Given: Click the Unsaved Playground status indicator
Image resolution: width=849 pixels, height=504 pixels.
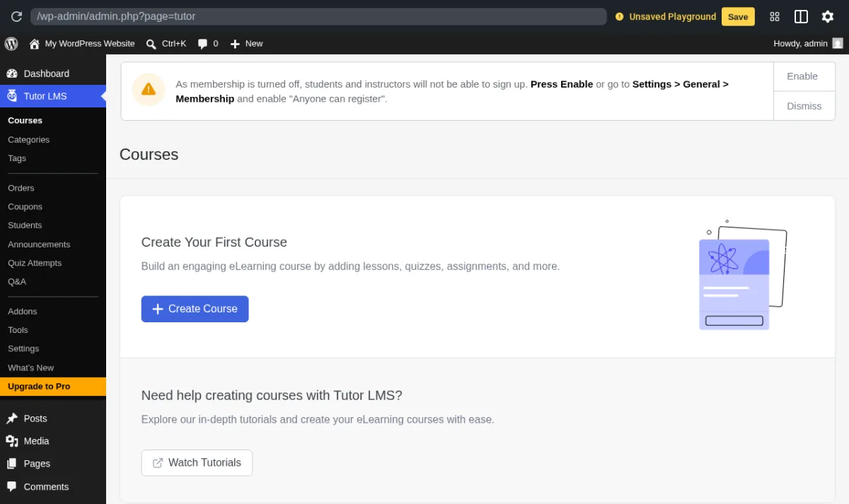Looking at the screenshot, I should [666, 16].
